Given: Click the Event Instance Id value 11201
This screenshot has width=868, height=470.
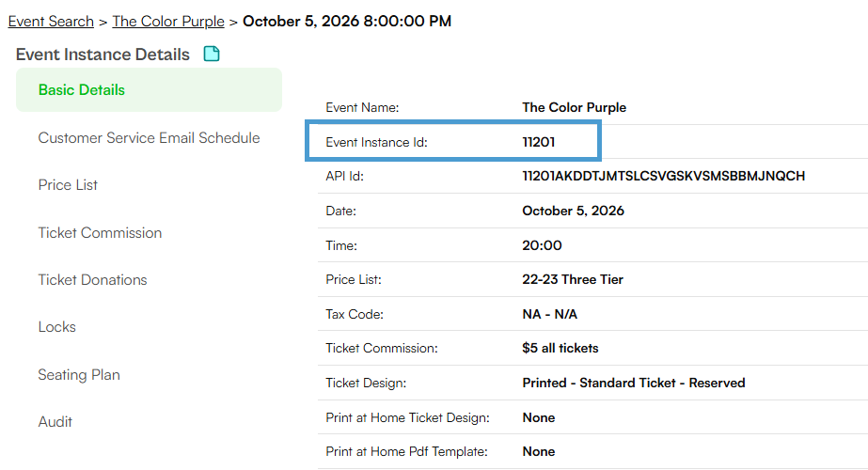Looking at the screenshot, I should (x=539, y=142).
